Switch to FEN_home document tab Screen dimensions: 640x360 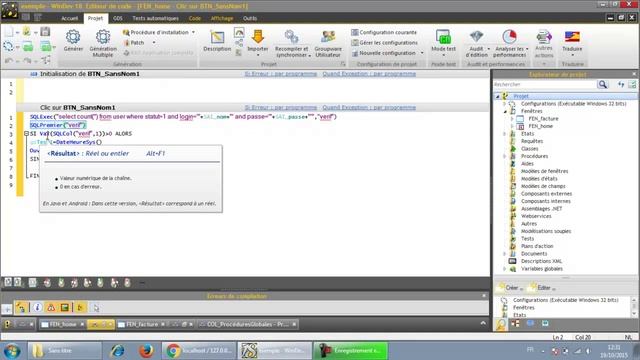[63, 324]
